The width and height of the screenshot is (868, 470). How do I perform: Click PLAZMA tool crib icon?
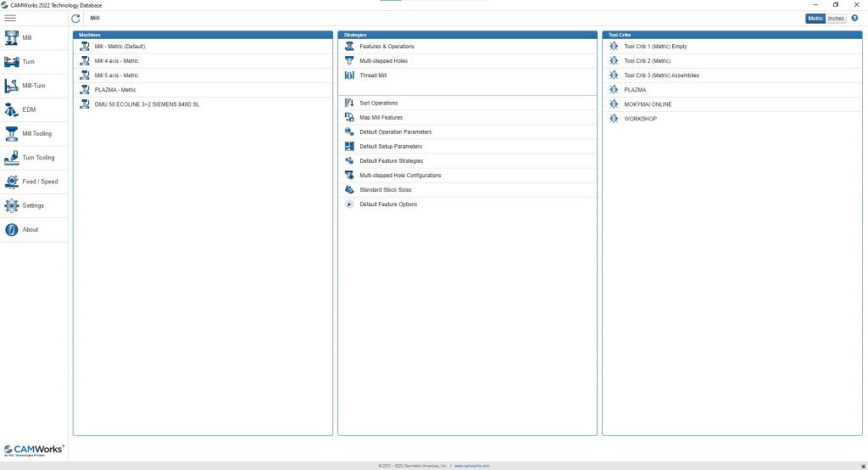pyautogui.click(x=614, y=90)
